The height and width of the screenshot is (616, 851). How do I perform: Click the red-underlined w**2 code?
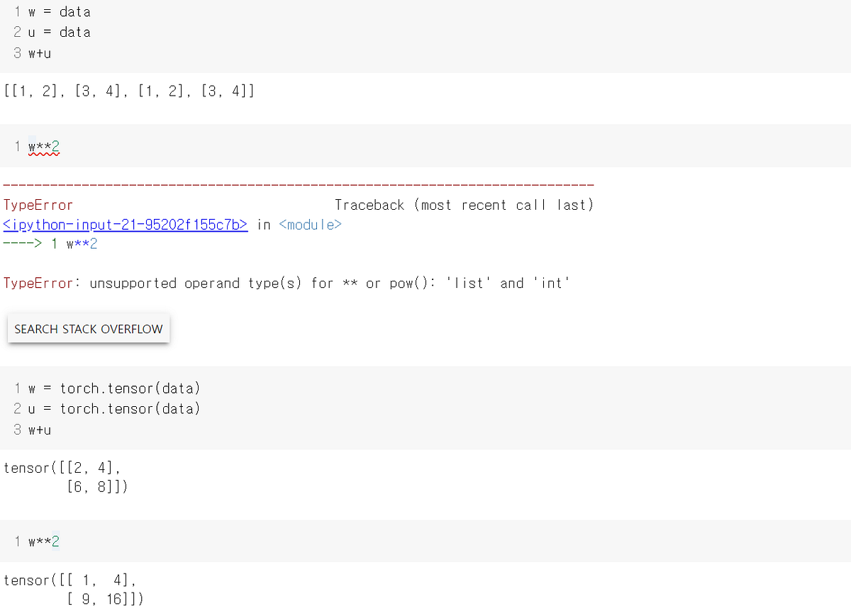click(x=44, y=147)
